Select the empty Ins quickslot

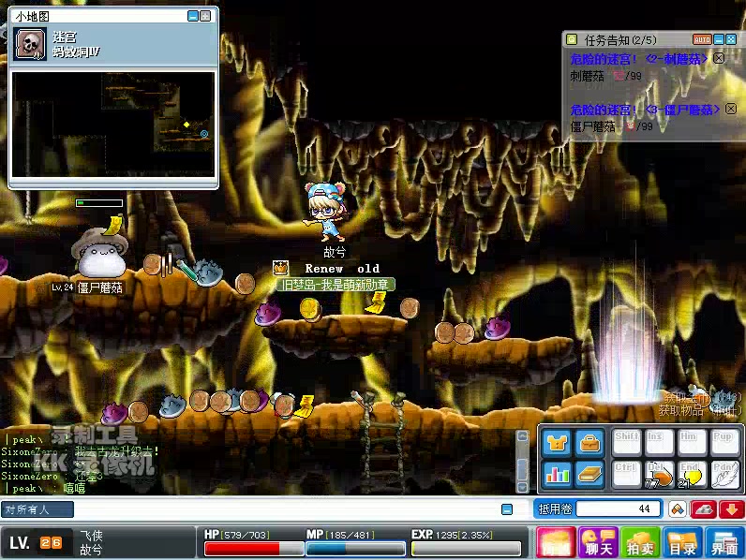[x=659, y=443]
